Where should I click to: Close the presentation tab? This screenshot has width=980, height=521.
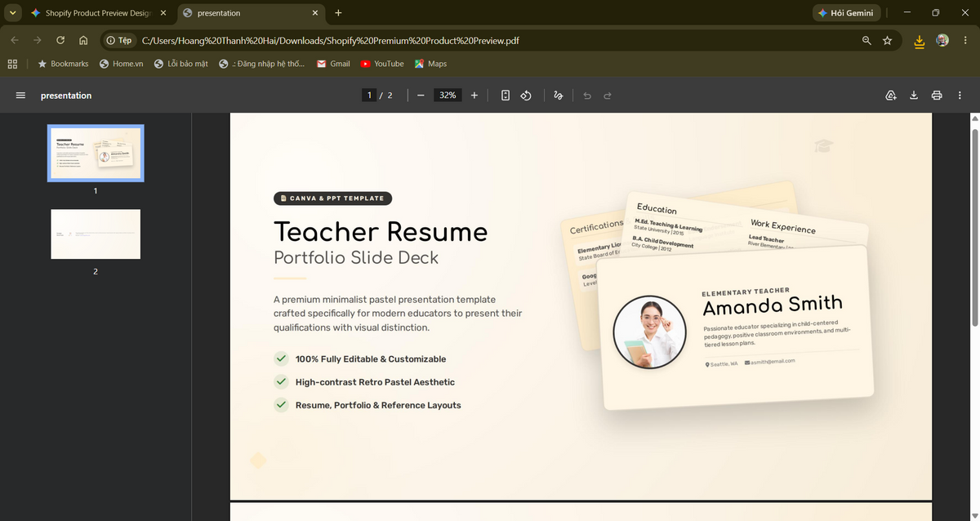(x=316, y=13)
